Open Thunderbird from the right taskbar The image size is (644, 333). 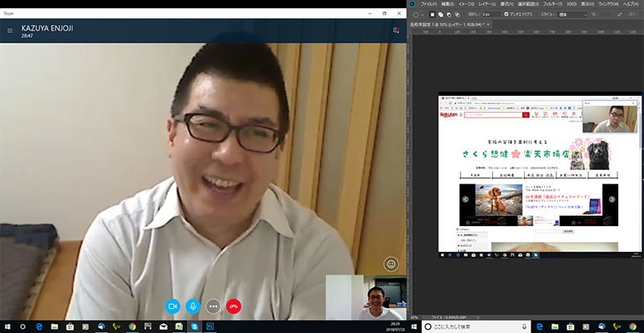[601, 327]
